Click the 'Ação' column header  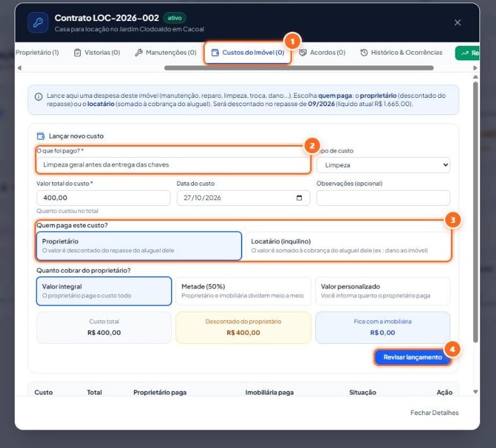(444, 392)
